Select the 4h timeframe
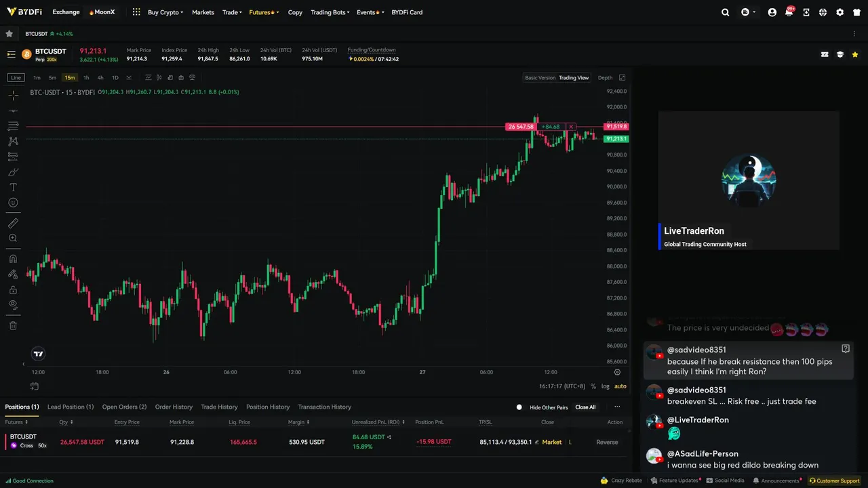 (x=100, y=78)
